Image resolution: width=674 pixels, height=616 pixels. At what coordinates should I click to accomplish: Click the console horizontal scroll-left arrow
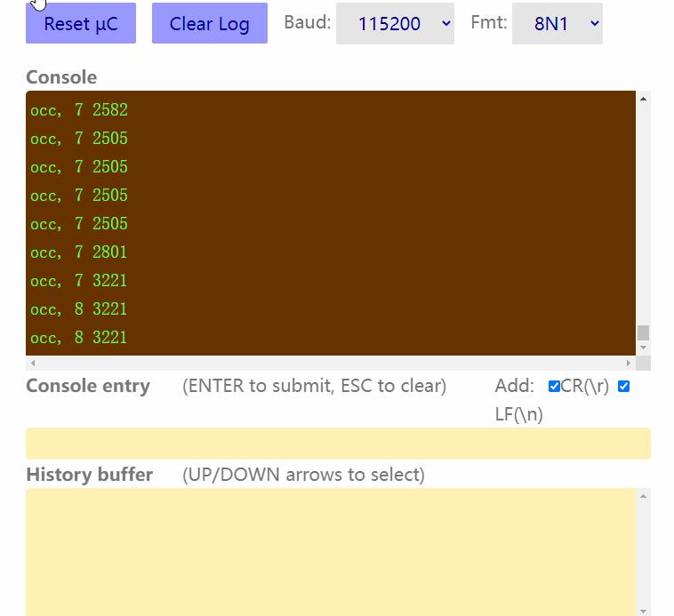tap(33, 363)
